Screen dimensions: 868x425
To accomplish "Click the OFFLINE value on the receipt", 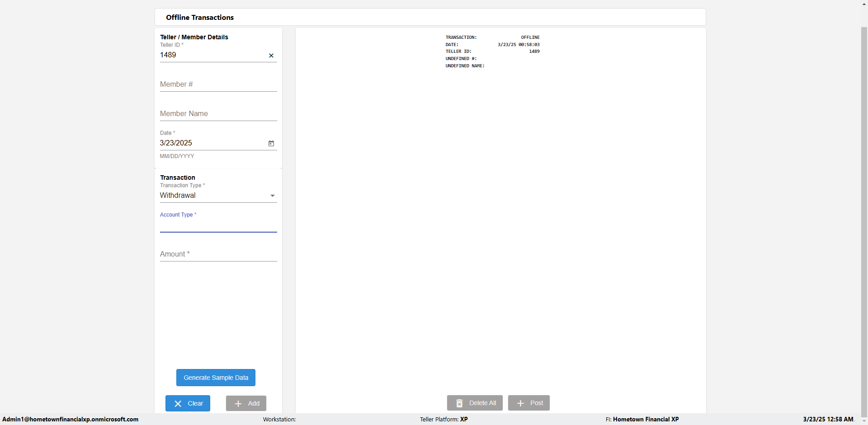I will point(530,37).
